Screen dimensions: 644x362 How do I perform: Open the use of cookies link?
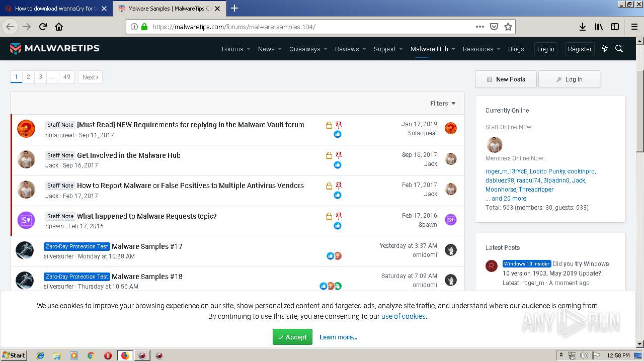[x=404, y=316]
